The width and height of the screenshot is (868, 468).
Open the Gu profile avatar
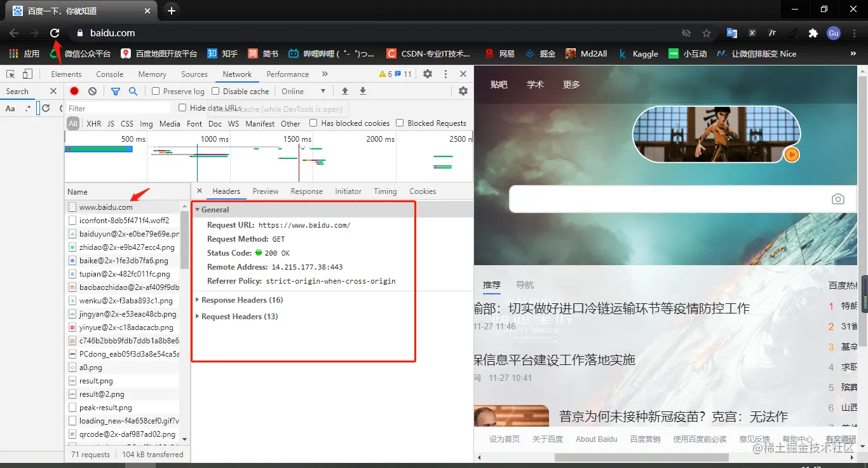click(834, 33)
